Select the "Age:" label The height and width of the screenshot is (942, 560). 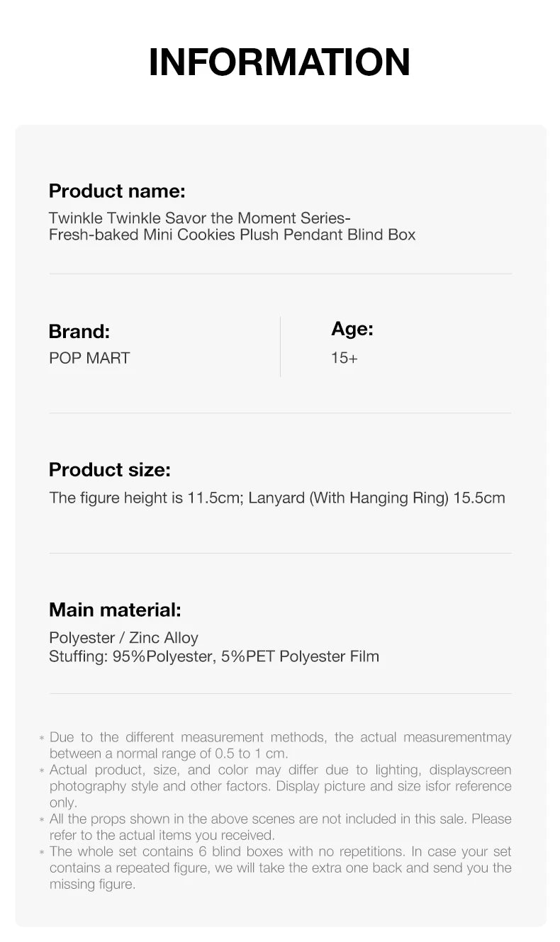pyautogui.click(x=352, y=329)
